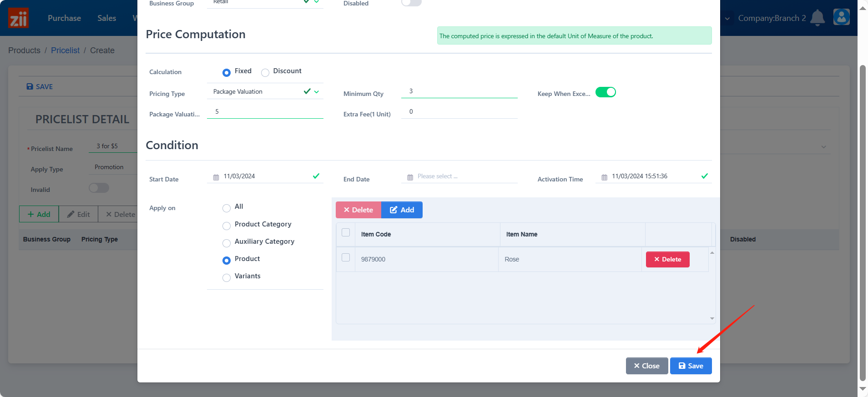Click the zii logo icon
The width and height of the screenshot is (868, 397).
click(18, 18)
